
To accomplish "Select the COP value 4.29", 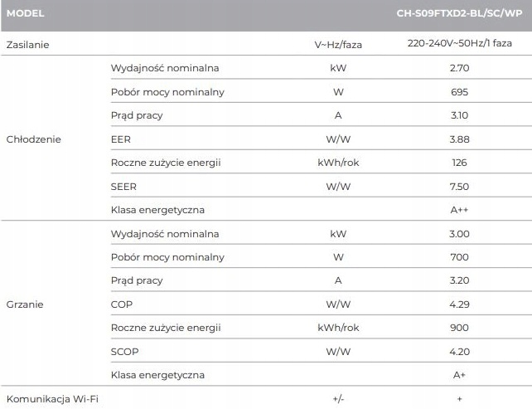I will (459, 304).
